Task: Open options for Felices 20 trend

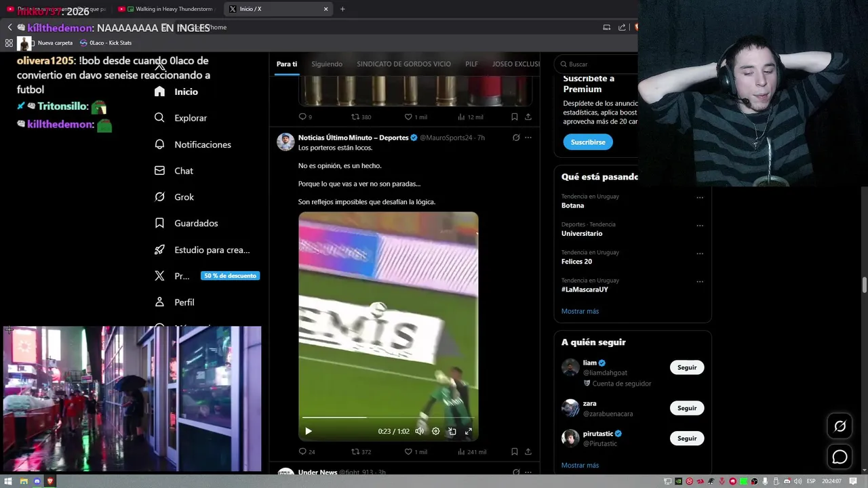Action: click(x=700, y=254)
